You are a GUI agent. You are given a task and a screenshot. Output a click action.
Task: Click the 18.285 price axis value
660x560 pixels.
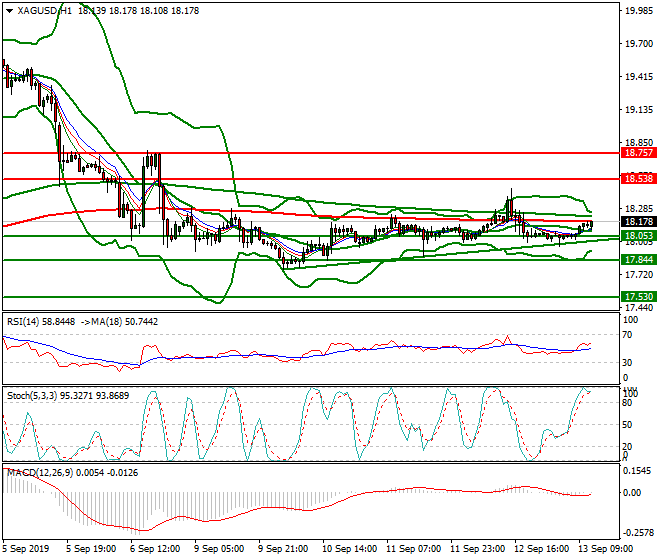[x=639, y=209]
